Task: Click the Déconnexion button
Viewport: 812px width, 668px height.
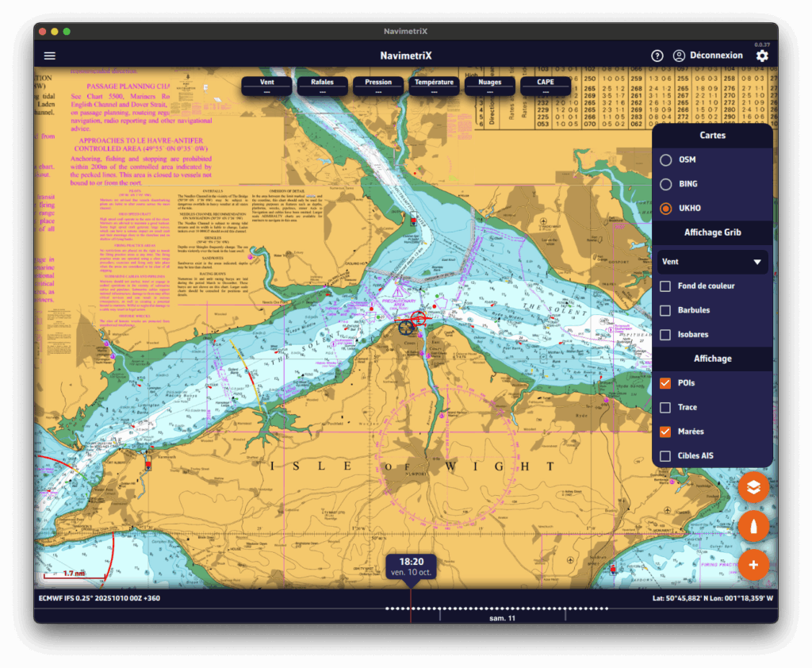Action: 716,56
